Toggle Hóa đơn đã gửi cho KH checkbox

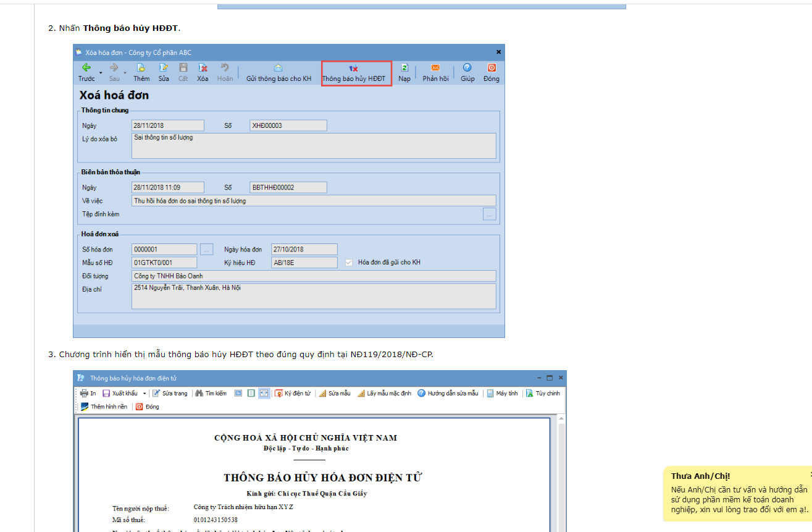(349, 263)
